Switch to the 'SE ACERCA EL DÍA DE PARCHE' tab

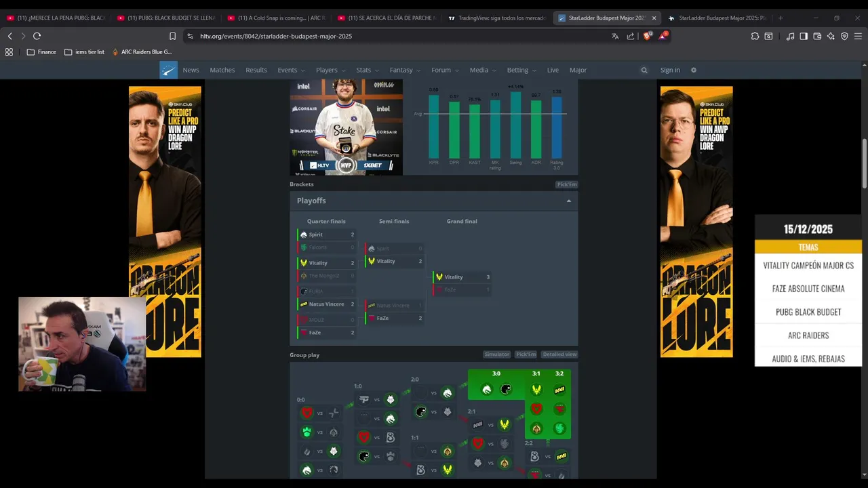(x=387, y=18)
